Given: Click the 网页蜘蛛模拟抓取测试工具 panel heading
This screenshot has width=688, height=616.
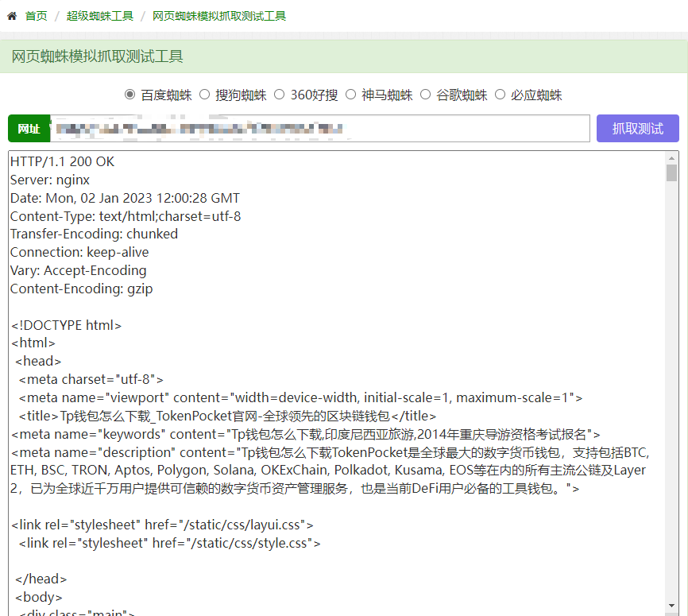Looking at the screenshot, I should pos(98,56).
